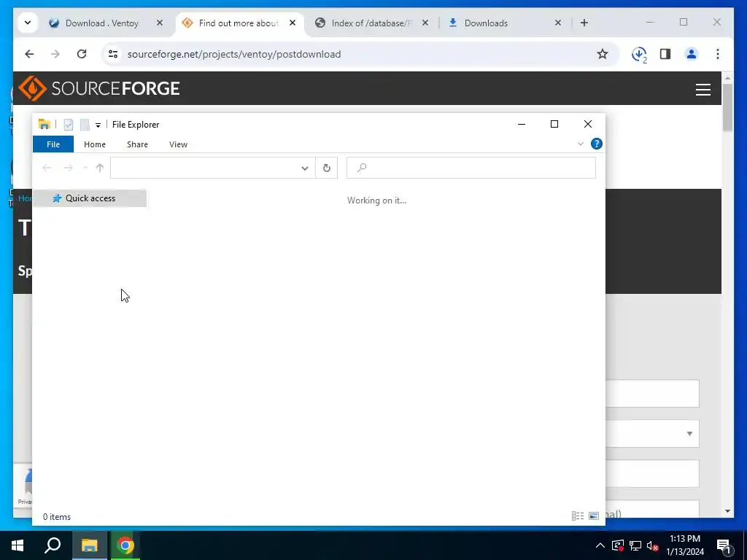Open the File tab in File Explorer
This screenshot has width=747, height=560.
(x=53, y=144)
